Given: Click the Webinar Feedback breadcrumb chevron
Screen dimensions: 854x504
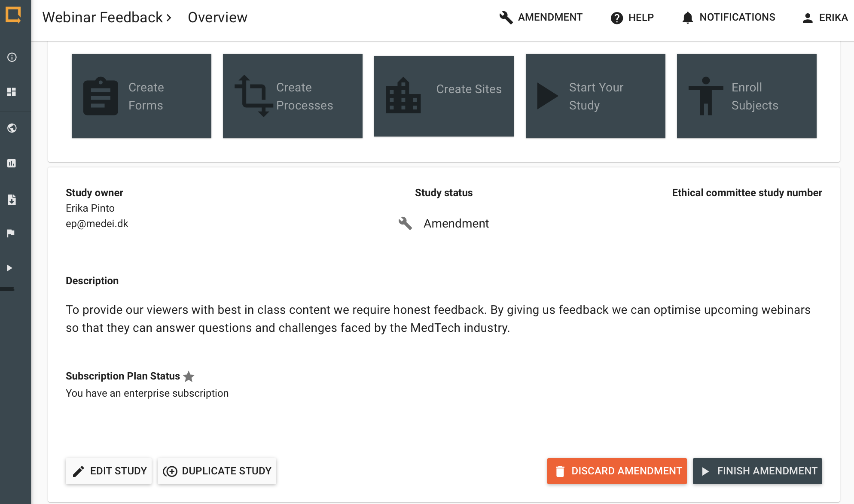Looking at the screenshot, I should pyautogui.click(x=169, y=18).
